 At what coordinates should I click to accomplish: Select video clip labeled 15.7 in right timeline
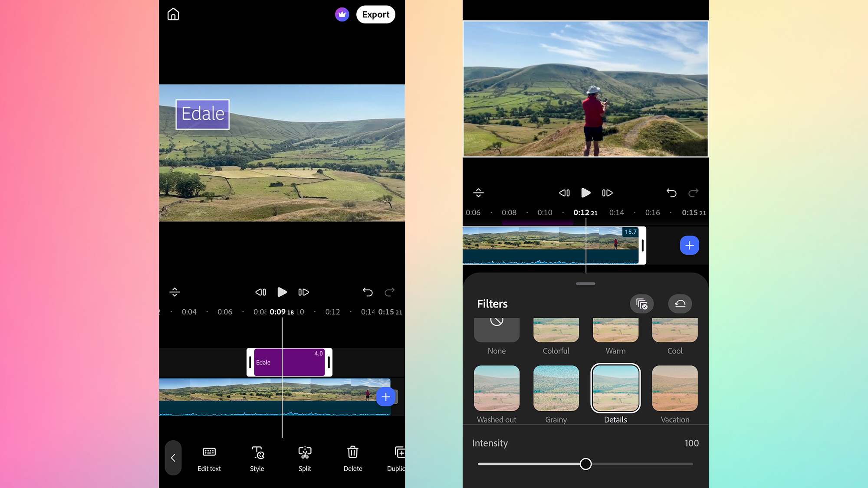(x=554, y=245)
